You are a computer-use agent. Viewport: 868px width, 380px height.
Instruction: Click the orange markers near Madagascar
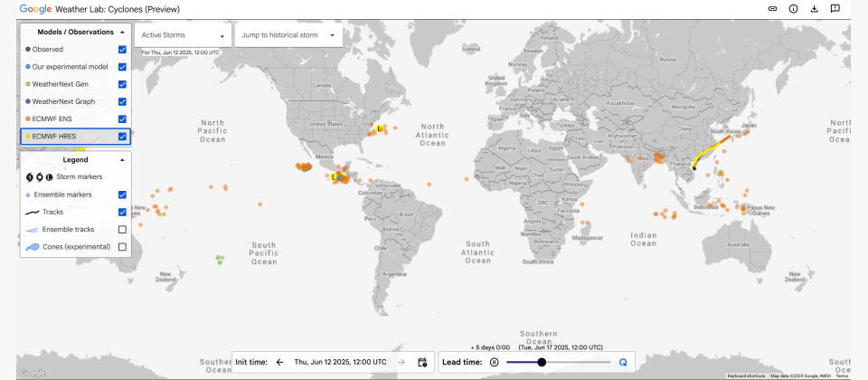585,223
